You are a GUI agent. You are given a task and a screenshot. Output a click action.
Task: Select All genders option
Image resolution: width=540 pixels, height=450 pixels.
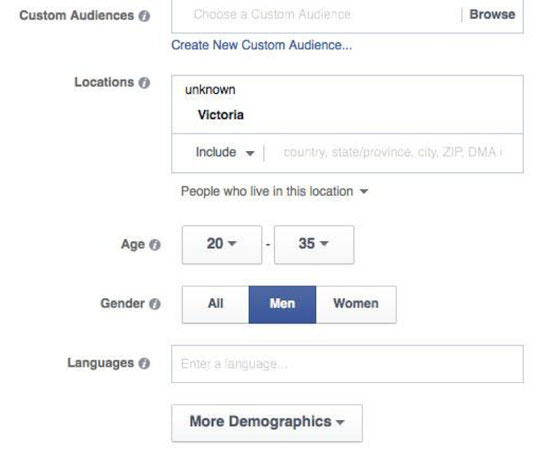coord(216,304)
